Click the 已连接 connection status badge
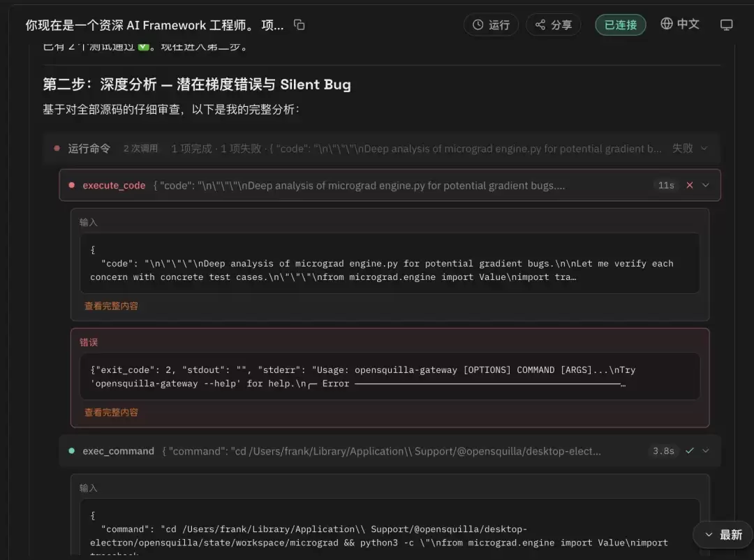The width and height of the screenshot is (754, 560). point(621,24)
